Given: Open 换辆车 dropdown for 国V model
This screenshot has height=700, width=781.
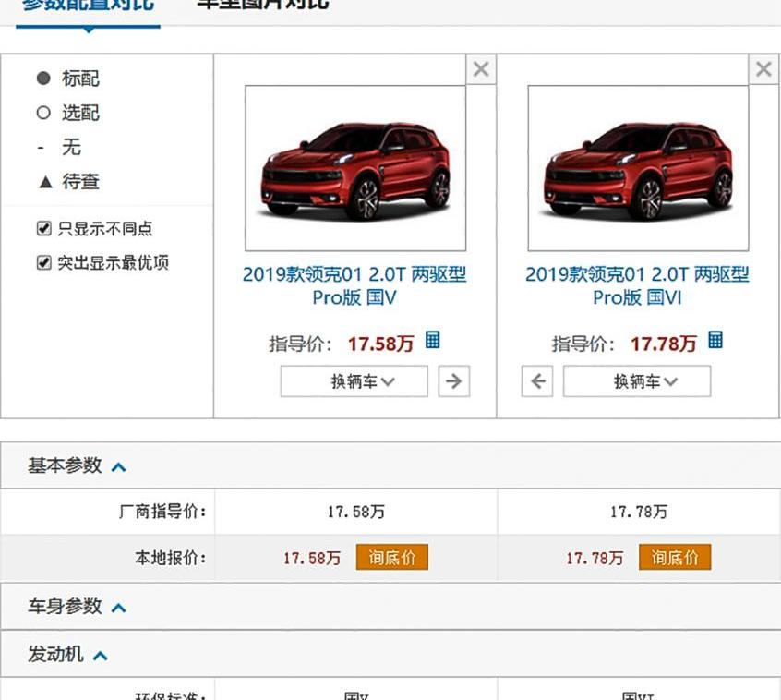Looking at the screenshot, I should 354,381.
